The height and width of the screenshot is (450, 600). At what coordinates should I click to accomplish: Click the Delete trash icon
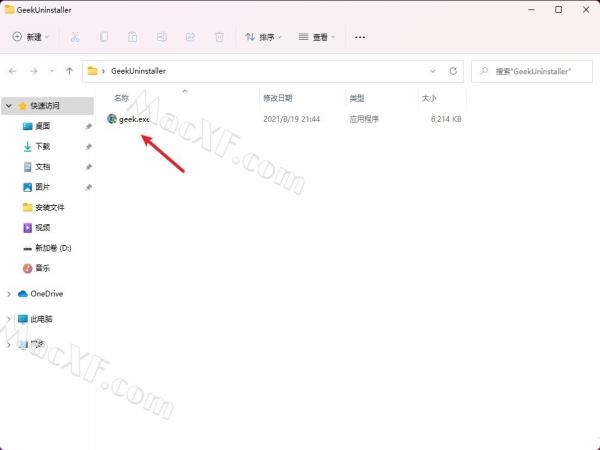219,37
